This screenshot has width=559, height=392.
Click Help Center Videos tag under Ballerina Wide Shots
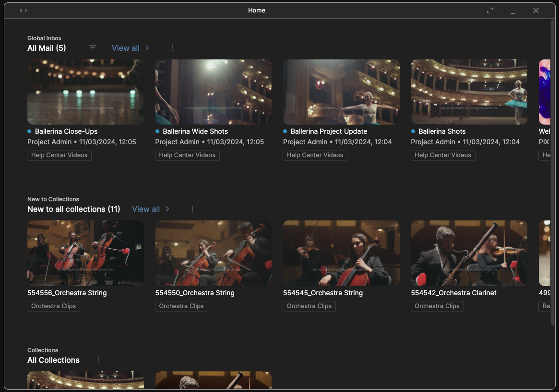pyautogui.click(x=187, y=155)
